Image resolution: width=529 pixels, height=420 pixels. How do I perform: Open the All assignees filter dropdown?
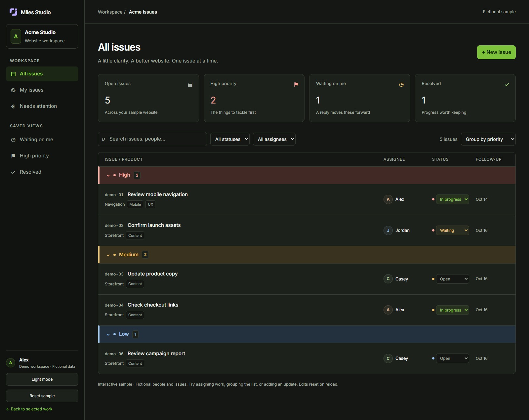click(x=274, y=139)
